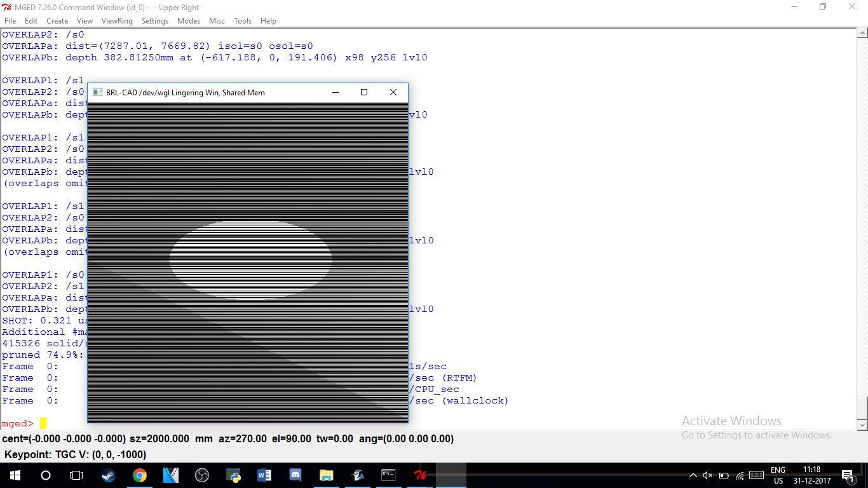Open the File menu
868x488 pixels.
(x=10, y=21)
